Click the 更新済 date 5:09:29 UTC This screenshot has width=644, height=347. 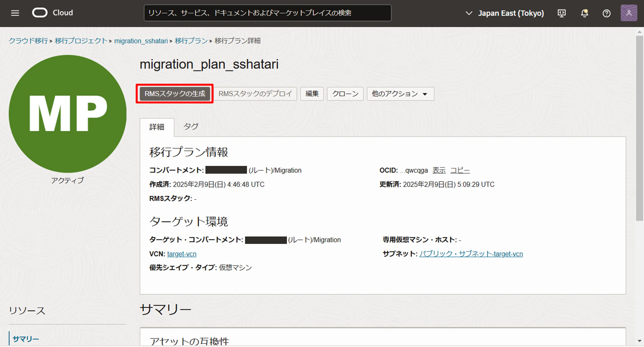coord(449,185)
